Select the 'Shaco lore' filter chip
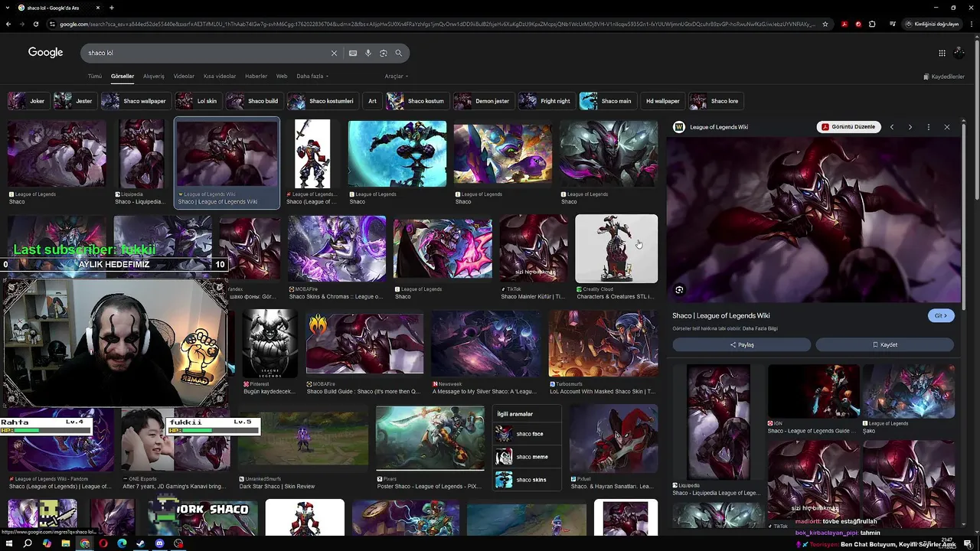980x551 pixels. (x=715, y=101)
